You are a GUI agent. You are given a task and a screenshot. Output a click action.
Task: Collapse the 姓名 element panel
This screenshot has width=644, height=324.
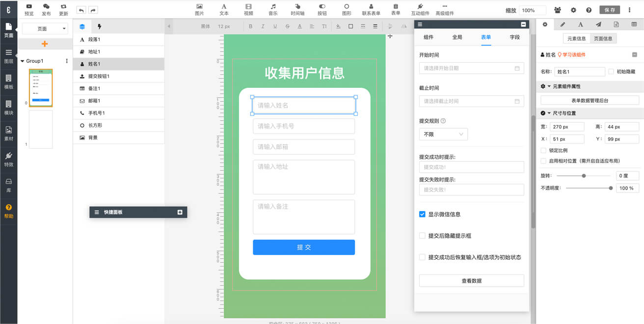[635, 55]
